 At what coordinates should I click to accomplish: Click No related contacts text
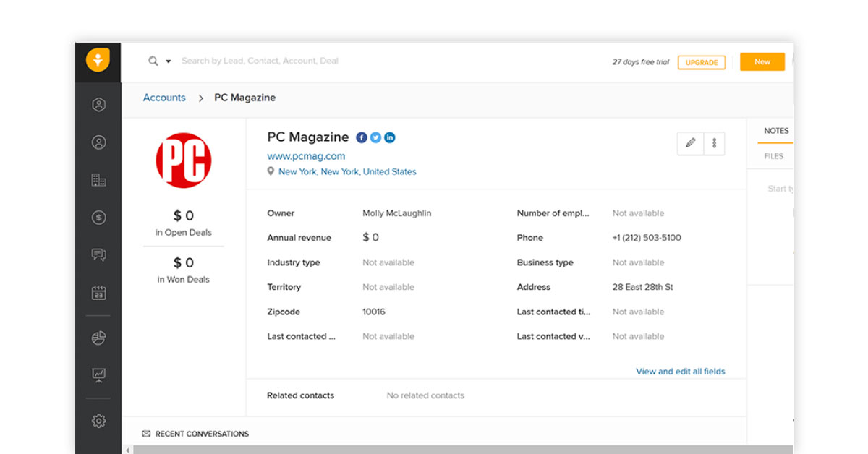(x=425, y=395)
